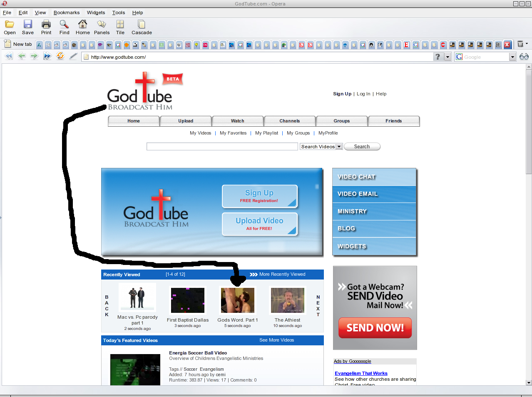Select the Groups site navigation tab
This screenshot has width=532, height=397.
coord(342,121)
